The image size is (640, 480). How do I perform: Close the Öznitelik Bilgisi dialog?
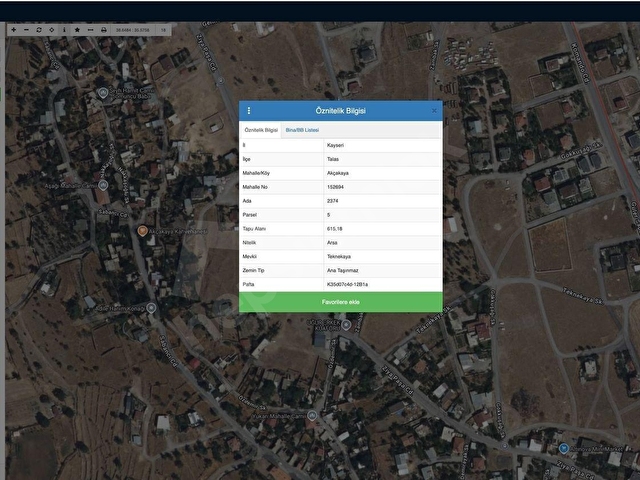pyautogui.click(x=434, y=111)
